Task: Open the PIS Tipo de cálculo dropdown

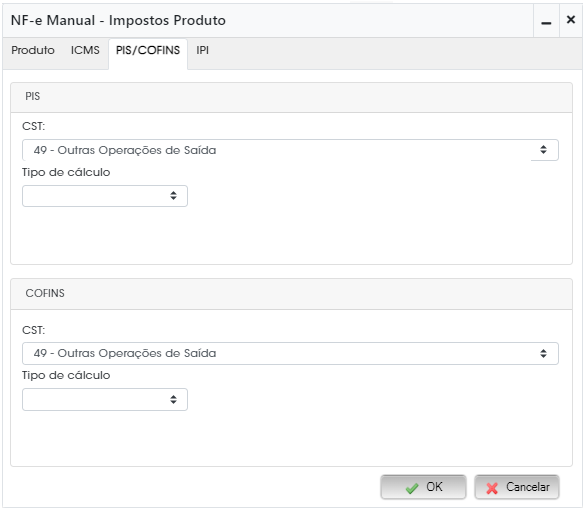Action: pyautogui.click(x=105, y=196)
